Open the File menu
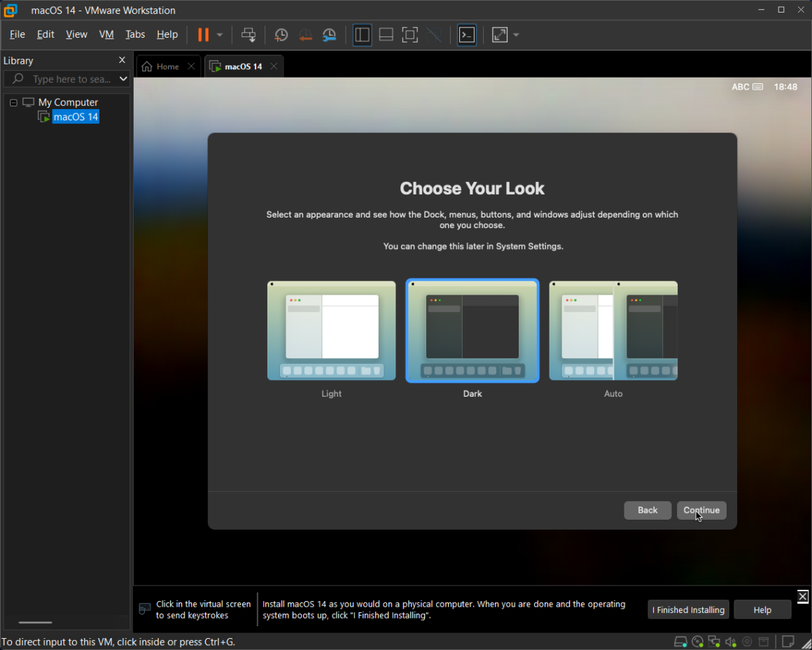 pyautogui.click(x=17, y=34)
